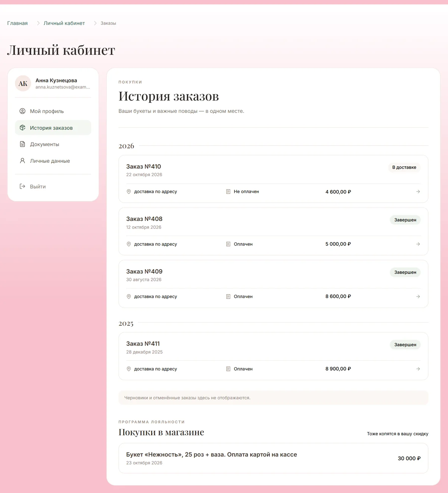Open order №411 using its arrow icon
This screenshot has height=493, width=448.
(x=418, y=369)
